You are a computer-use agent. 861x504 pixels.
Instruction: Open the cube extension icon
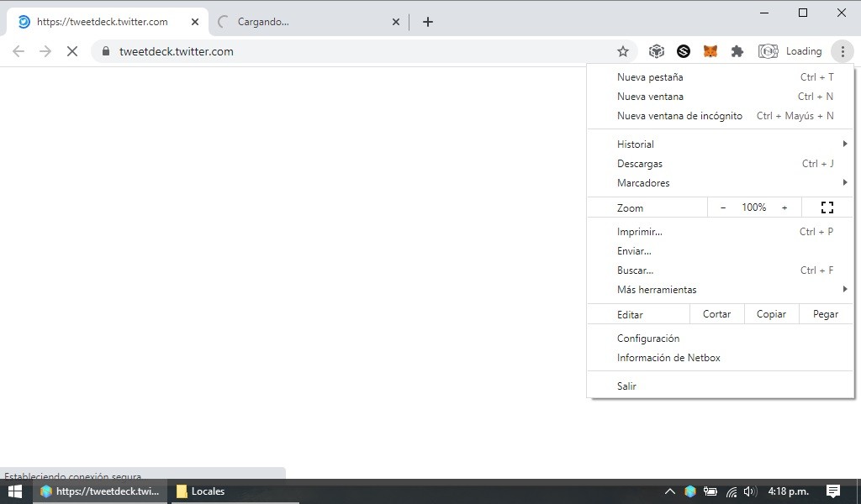tap(656, 51)
